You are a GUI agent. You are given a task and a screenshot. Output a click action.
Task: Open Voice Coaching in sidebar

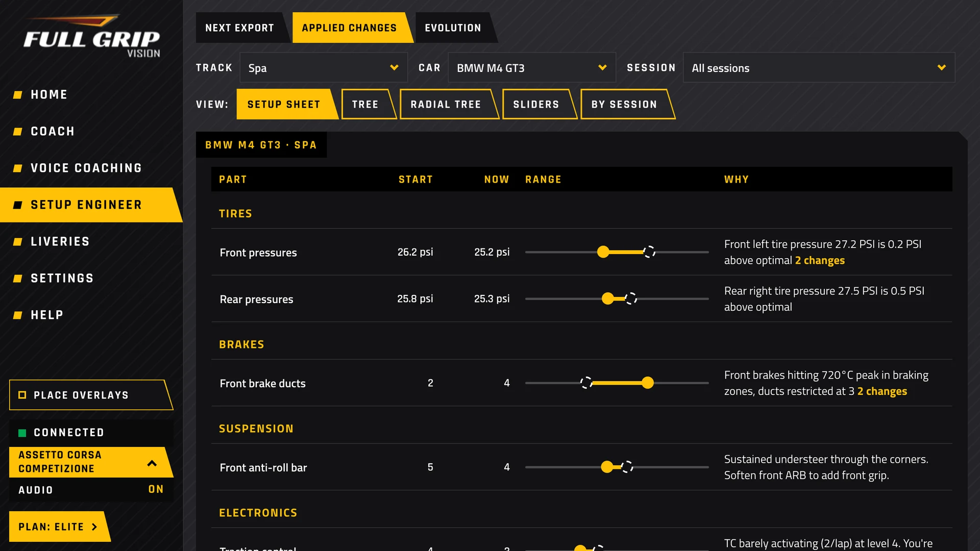[91, 168]
